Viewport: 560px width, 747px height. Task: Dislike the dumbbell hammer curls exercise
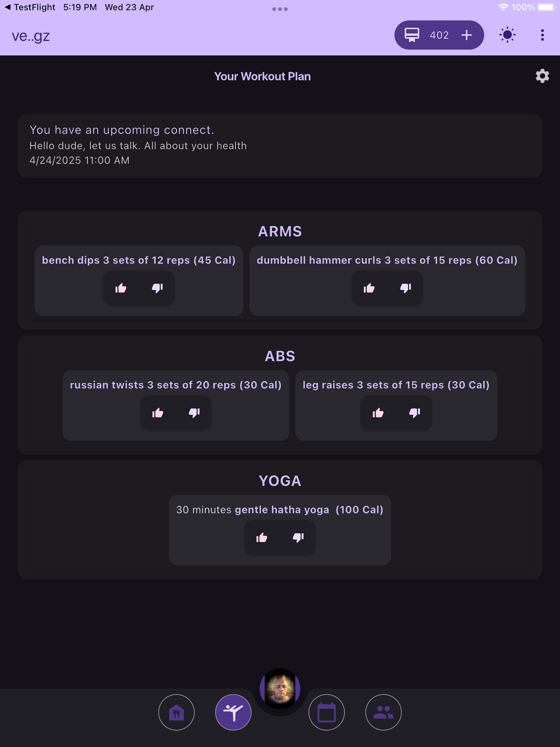(406, 288)
